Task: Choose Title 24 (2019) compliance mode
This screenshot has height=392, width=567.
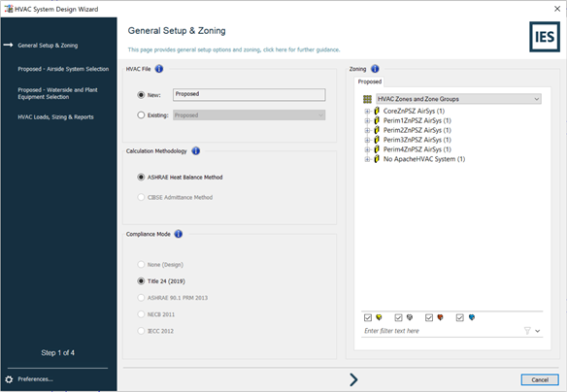Action: [141, 281]
